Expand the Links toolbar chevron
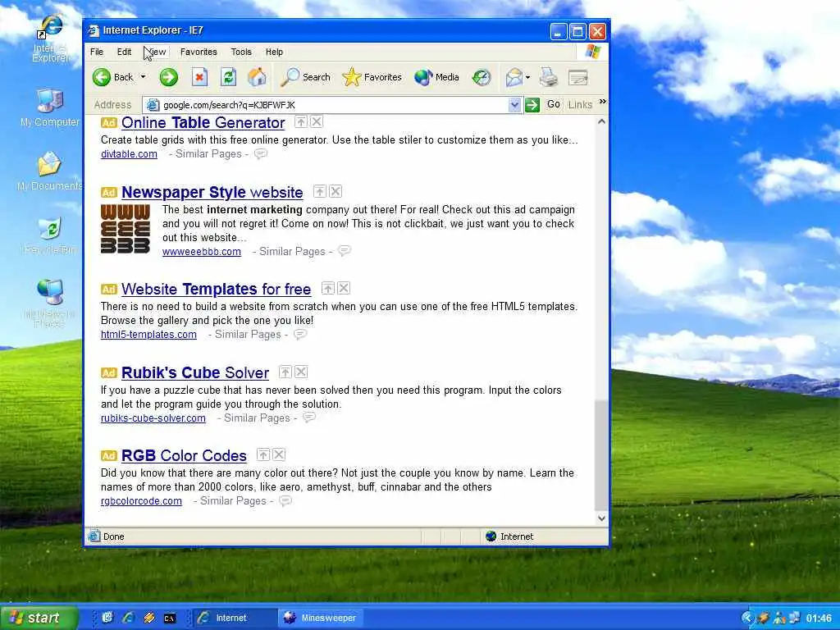This screenshot has width=840, height=630. point(603,101)
